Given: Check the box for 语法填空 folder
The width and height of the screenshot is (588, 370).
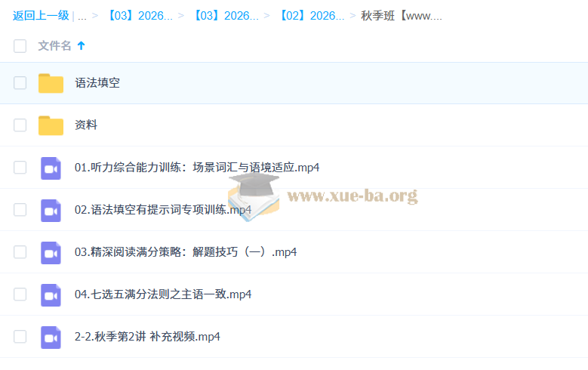Looking at the screenshot, I should [x=20, y=83].
